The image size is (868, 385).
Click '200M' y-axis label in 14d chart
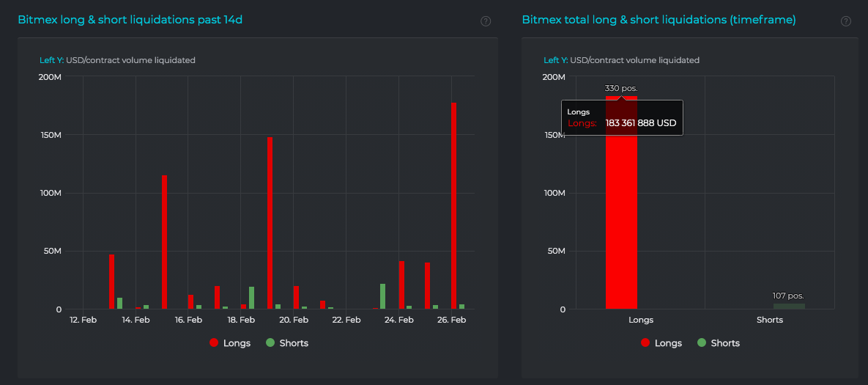pyautogui.click(x=51, y=76)
